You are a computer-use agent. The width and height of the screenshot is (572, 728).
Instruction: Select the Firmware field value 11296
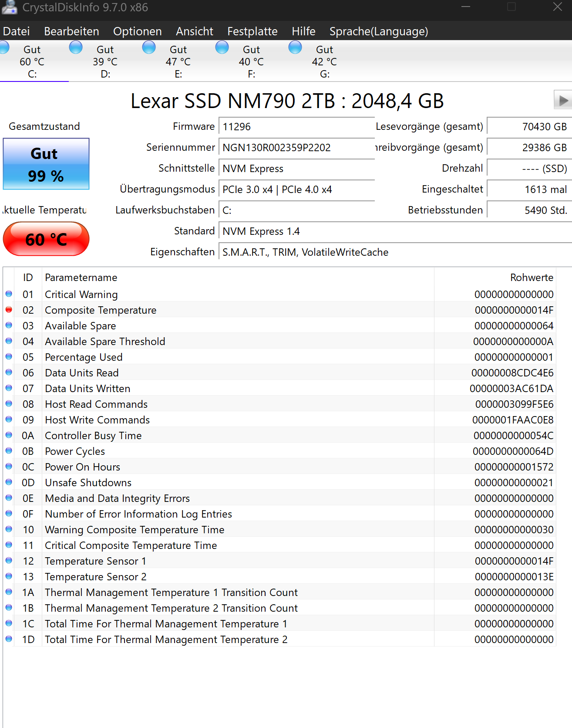point(296,127)
